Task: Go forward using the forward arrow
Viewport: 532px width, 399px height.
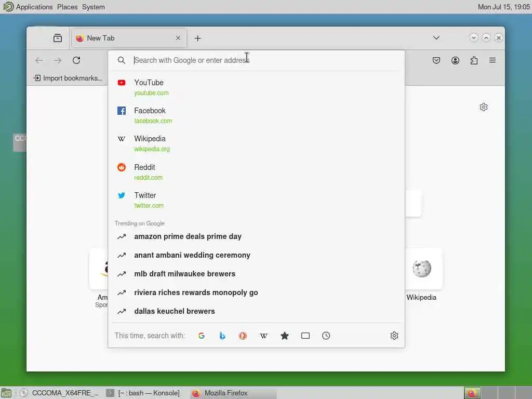Action: pyautogui.click(x=58, y=60)
